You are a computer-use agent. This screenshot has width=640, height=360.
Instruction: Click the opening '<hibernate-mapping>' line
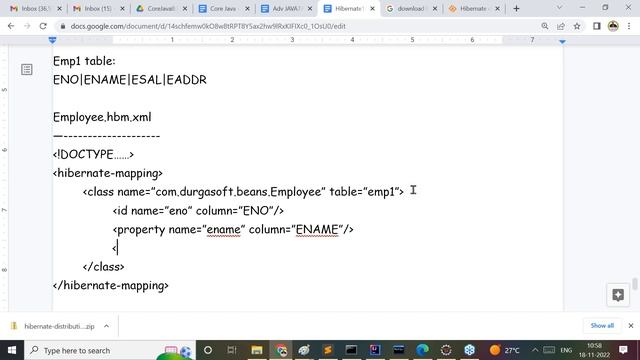[x=108, y=173]
